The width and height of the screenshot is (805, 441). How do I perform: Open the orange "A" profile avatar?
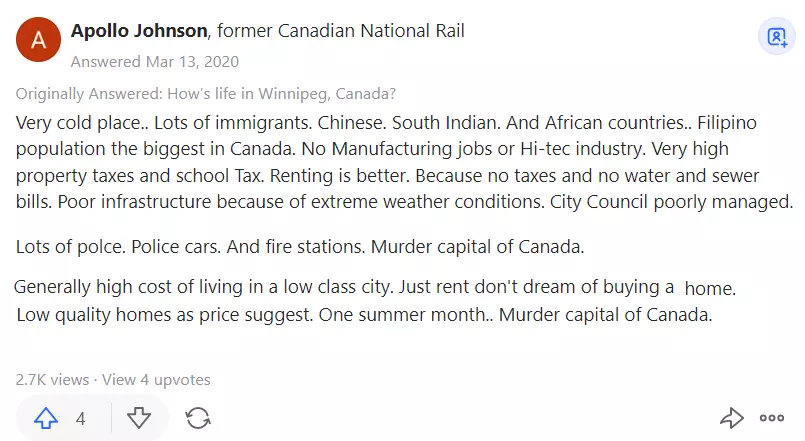click(38, 40)
